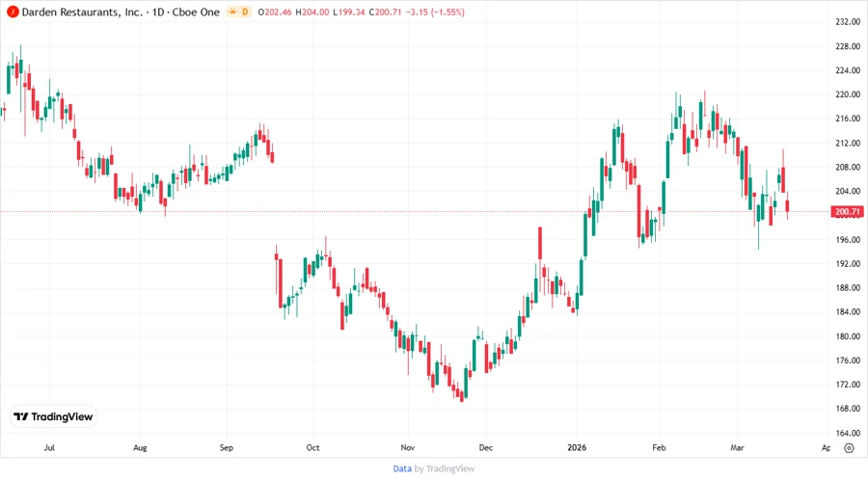Click the Mar label on time axis
This screenshot has height=480, width=868.
tap(738, 448)
